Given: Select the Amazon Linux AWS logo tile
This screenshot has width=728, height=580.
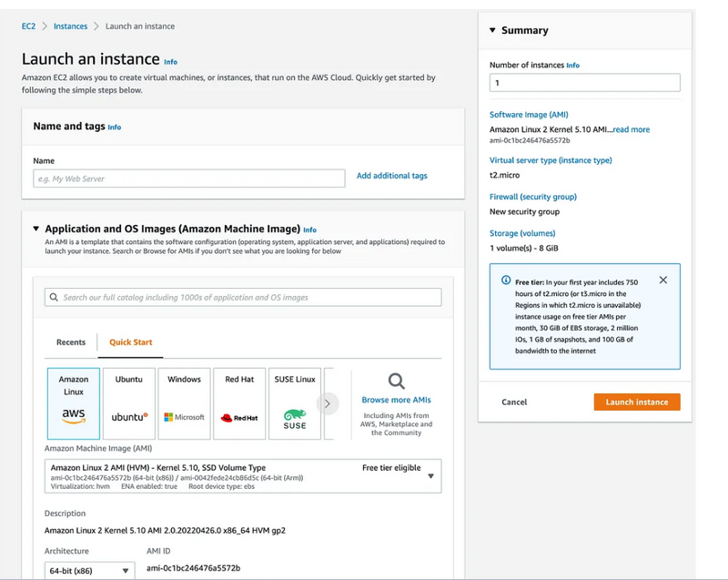Looking at the screenshot, I should [74, 402].
